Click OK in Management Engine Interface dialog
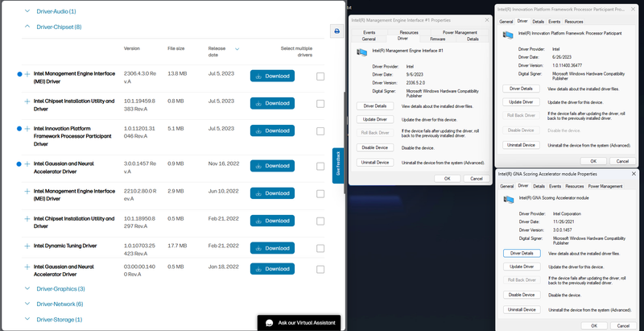The width and height of the screenshot is (644, 331). tap(448, 179)
